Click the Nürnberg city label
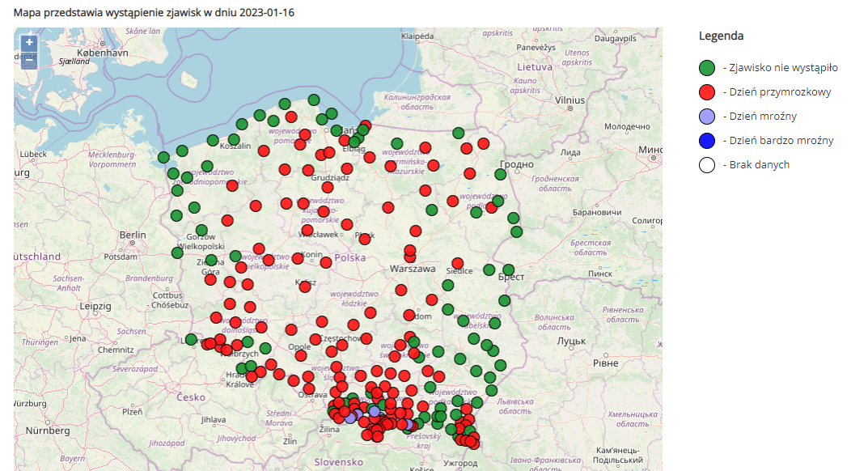Screen dimensions: 868x471 48,431
